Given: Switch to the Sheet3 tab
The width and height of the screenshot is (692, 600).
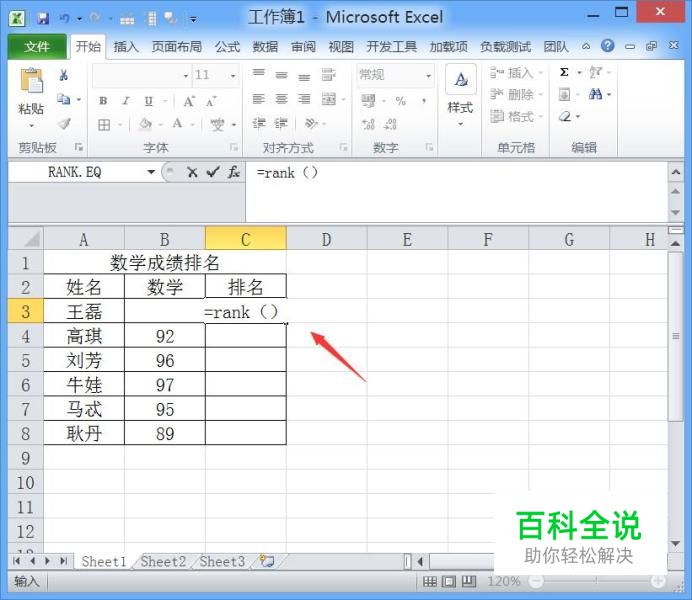Looking at the screenshot, I should [x=222, y=562].
